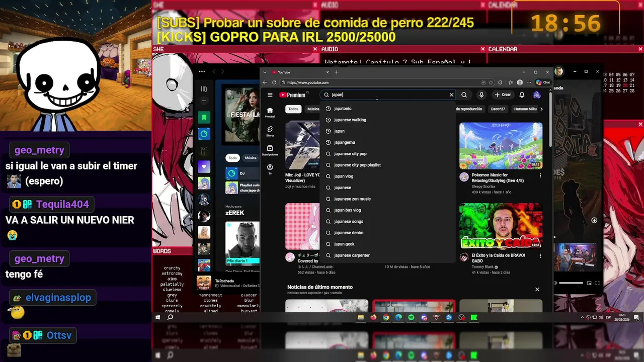Open Shorts in YouTube sidebar
This screenshot has height=362, width=644.
(270, 131)
